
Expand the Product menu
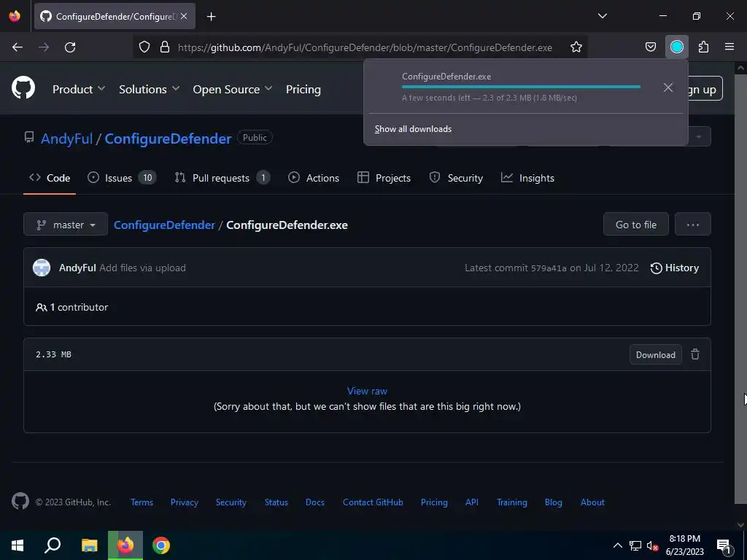pyautogui.click(x=79, y=89)
